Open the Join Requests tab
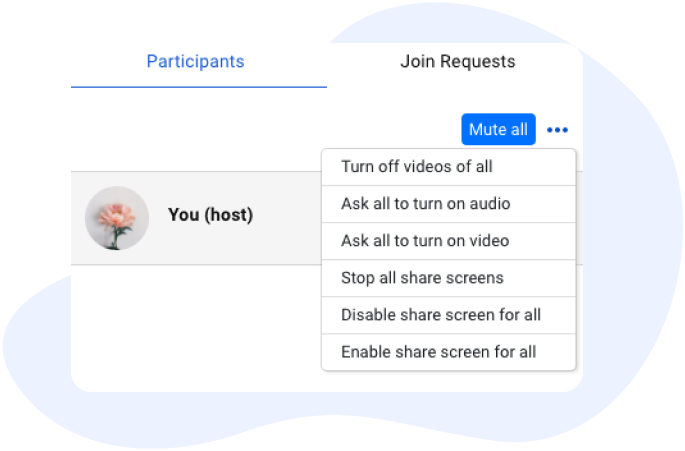685x451 pixels. (457, 62)
